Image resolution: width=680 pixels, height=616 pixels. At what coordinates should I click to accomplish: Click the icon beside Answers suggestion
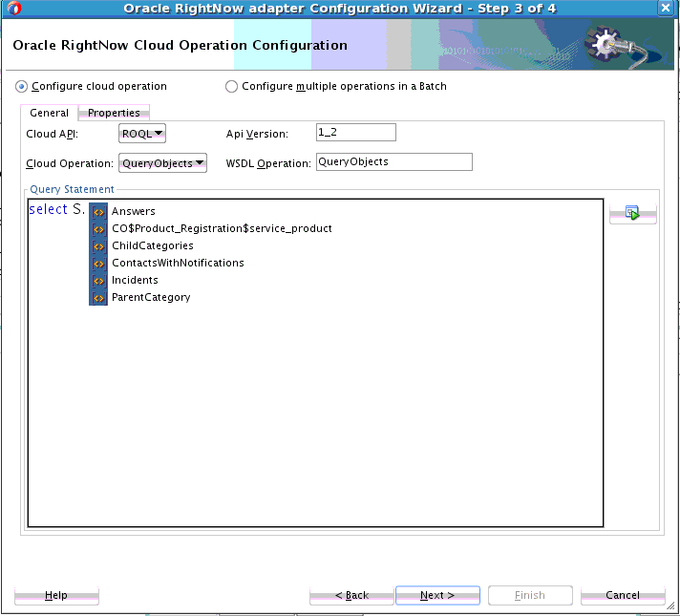point(98,212)
